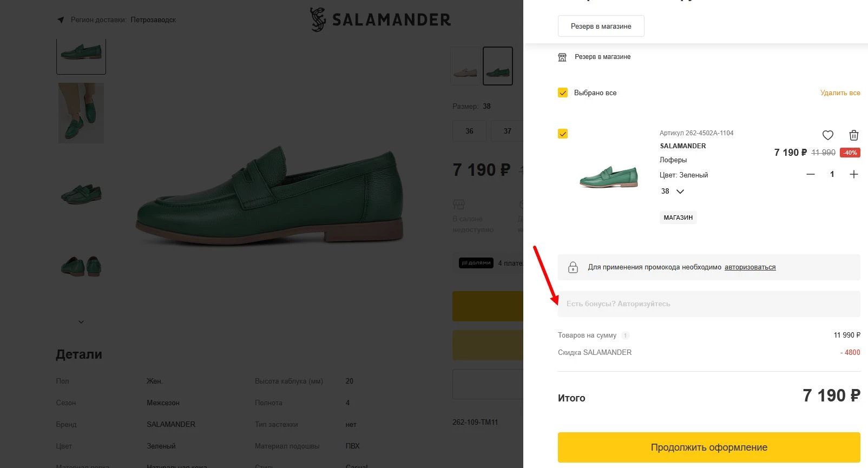
Task: Click the lock icon in the promo code notice
Action: [x=573, y=267]
